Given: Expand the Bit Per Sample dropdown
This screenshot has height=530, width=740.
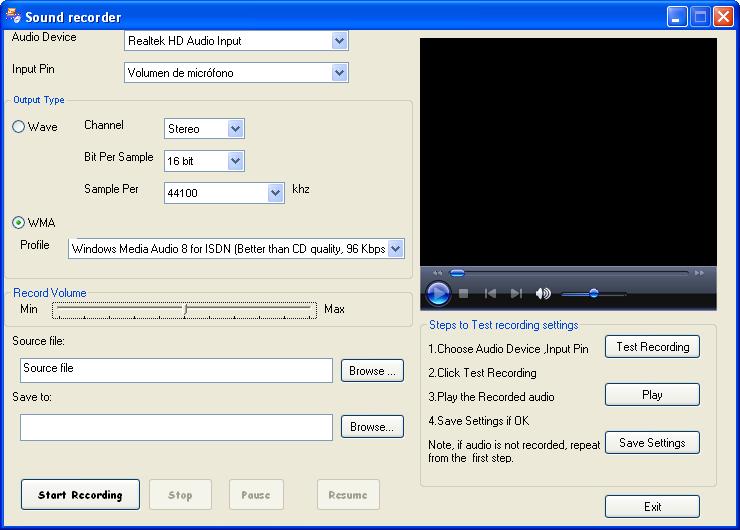Looking at the screenshot, I should 235,161.
